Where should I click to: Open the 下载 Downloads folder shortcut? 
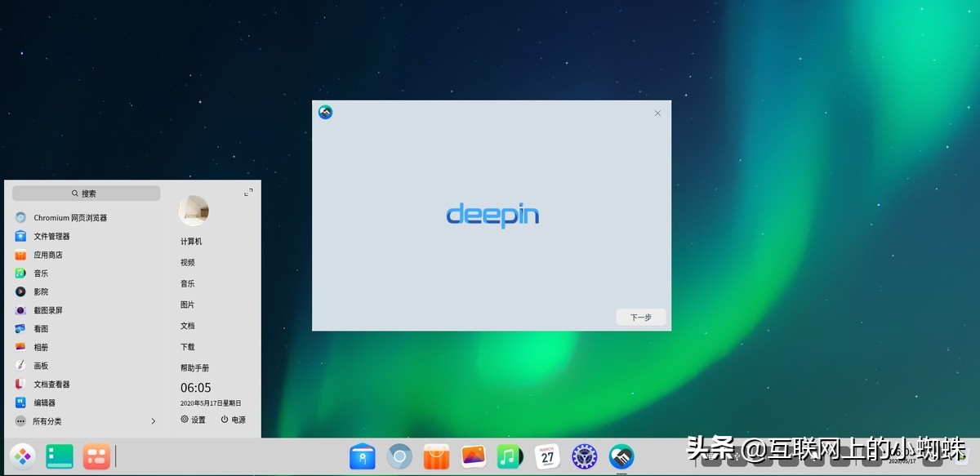point(187,346)
